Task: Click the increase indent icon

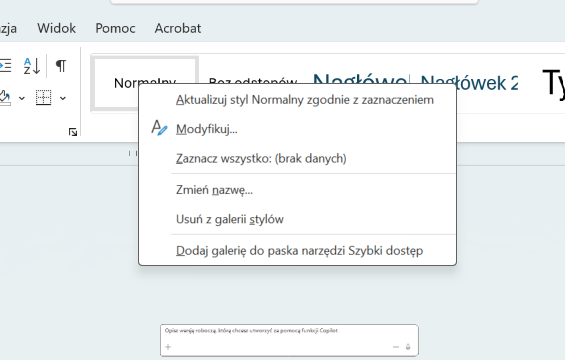Action: [5, 66]
